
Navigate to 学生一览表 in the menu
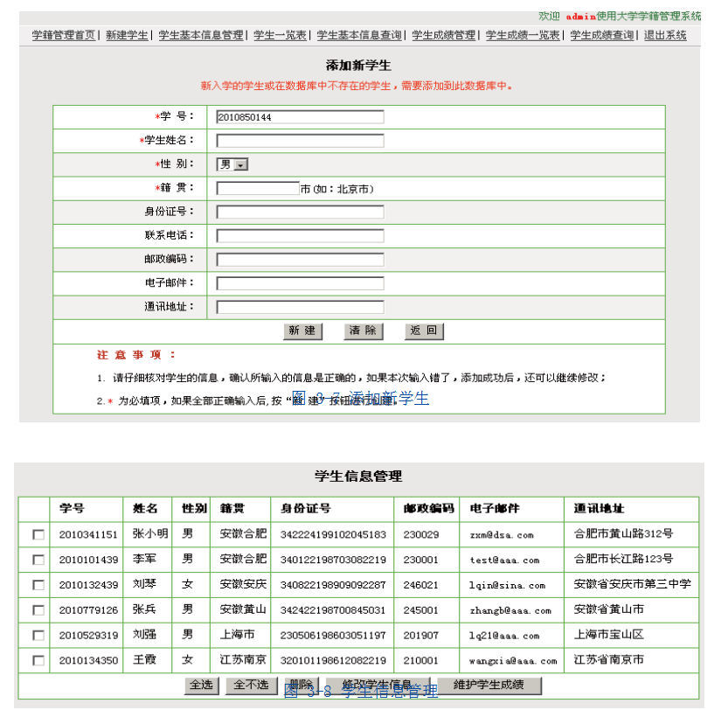[280, 35]
